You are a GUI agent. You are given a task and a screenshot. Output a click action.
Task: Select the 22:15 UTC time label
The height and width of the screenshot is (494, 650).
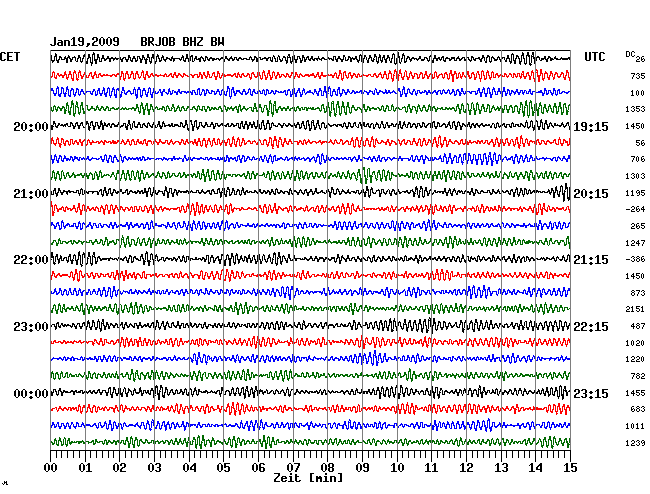point(591,327)
